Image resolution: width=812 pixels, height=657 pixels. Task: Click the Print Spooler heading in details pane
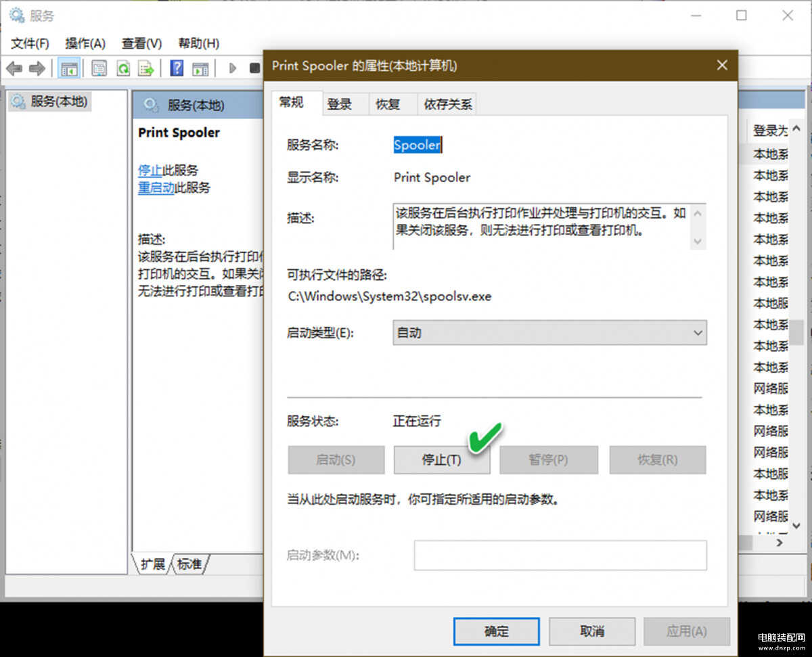[x=179, y=133]
